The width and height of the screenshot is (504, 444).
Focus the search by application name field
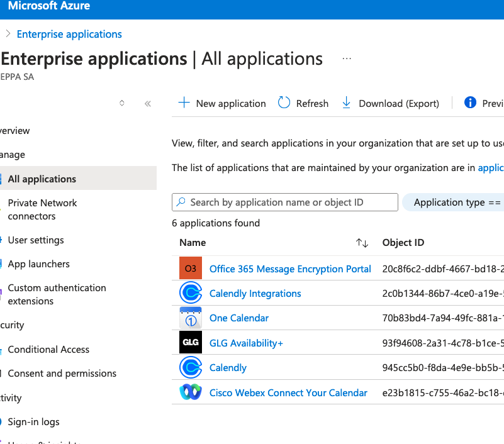[285, 202]
